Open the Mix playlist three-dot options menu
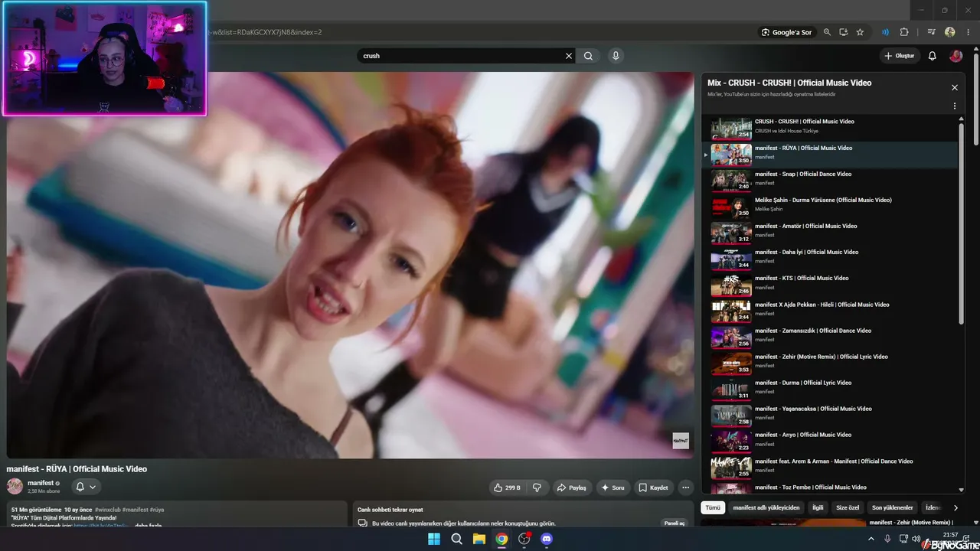Viewport: 980px width, 551px height. (955, 106)
